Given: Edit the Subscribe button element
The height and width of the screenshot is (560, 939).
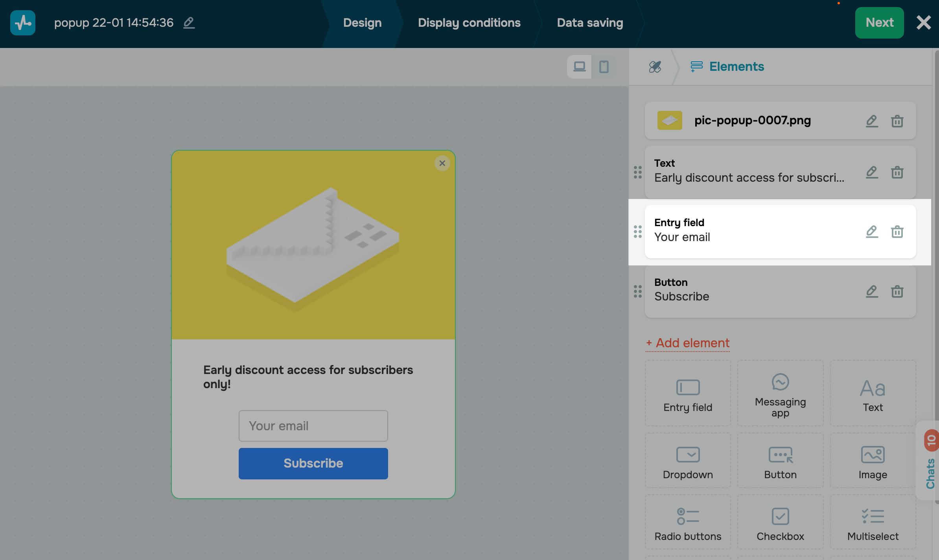Looking at the screenshot, I should pyautogui.click(x=872, y=291).
